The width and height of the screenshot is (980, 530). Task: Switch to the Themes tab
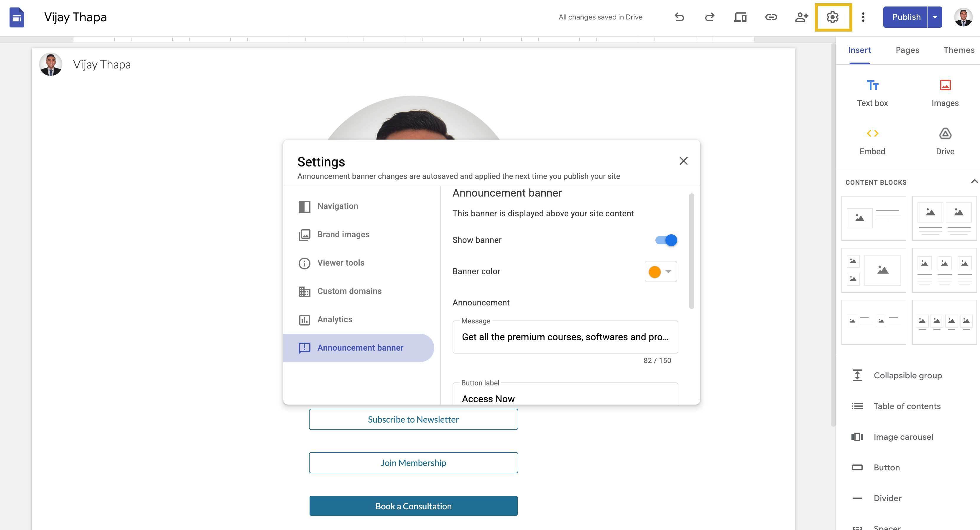[x=959, y=50]
